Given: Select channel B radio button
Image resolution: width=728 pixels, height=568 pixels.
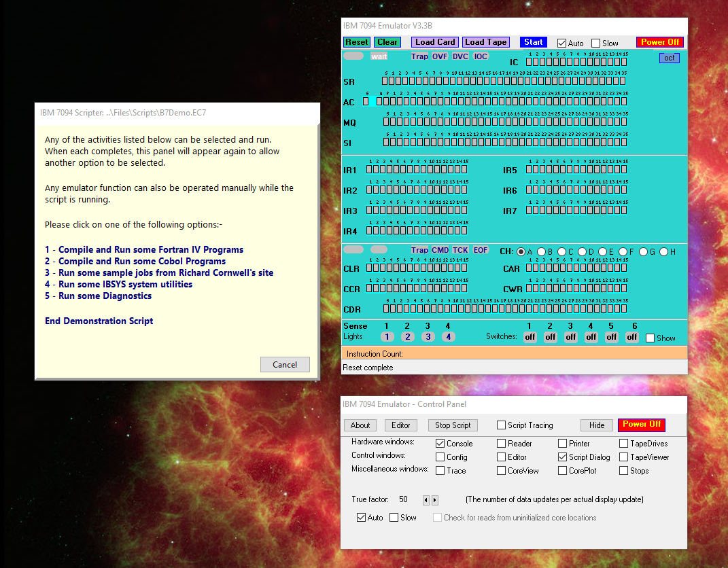Looking at the screenshot, I should [541, 252].
